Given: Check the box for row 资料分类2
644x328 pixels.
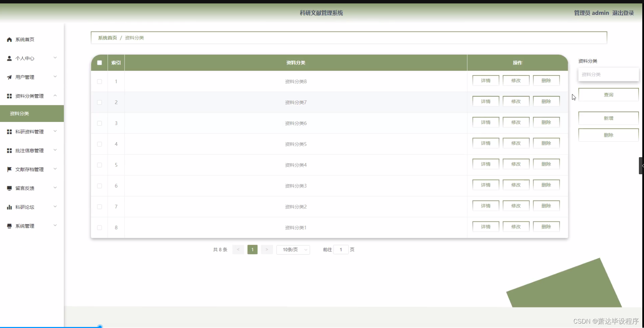Looking at the screenshot, I should (x=99, y=206).
